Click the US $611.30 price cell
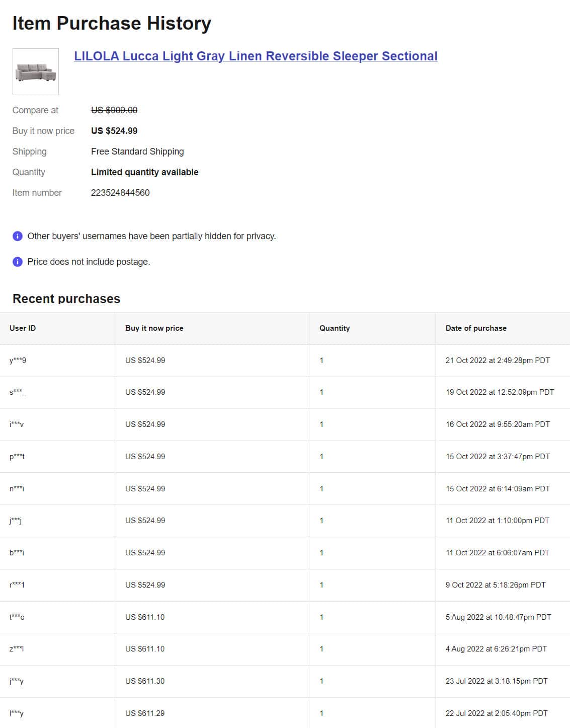This screenshot has width=570, height=728. click(x=145, y=681)
